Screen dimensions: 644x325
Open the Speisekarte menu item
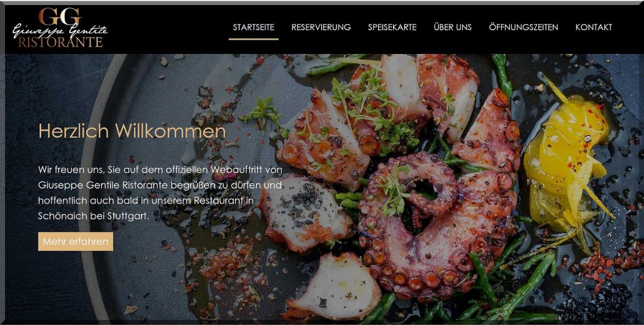(392, 27)
